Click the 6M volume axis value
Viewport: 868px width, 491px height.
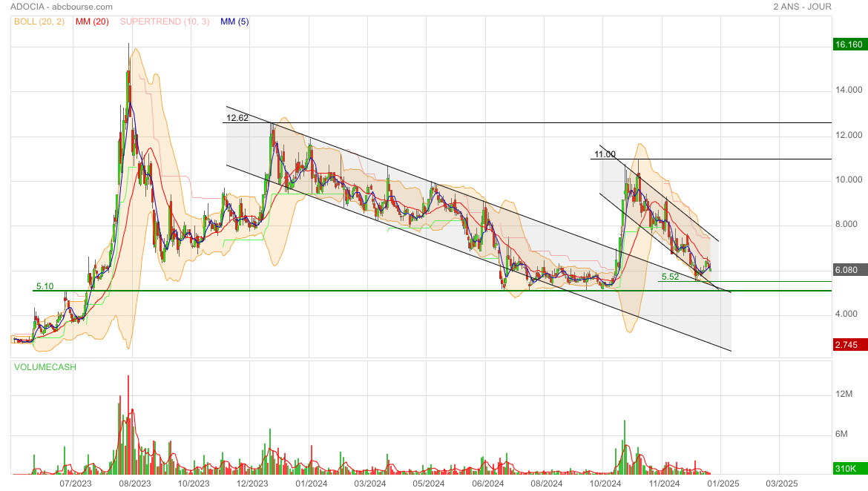click(x=841, y=434)
